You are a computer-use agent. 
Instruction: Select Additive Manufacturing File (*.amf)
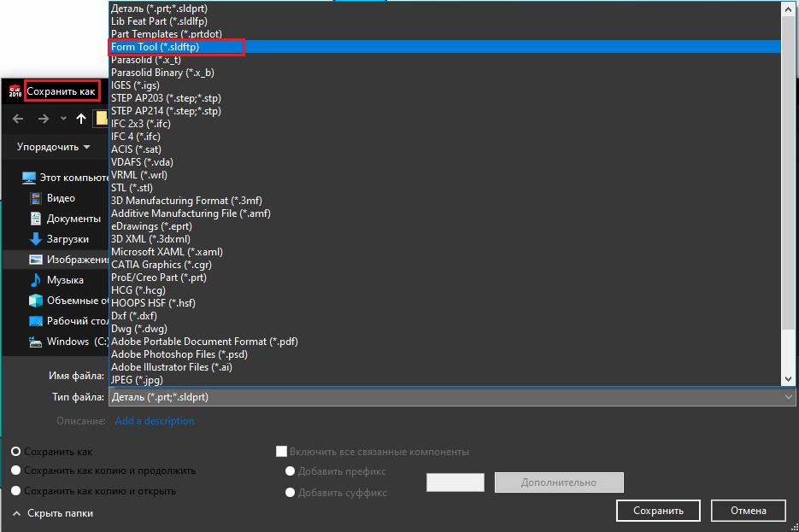point(445,213)
